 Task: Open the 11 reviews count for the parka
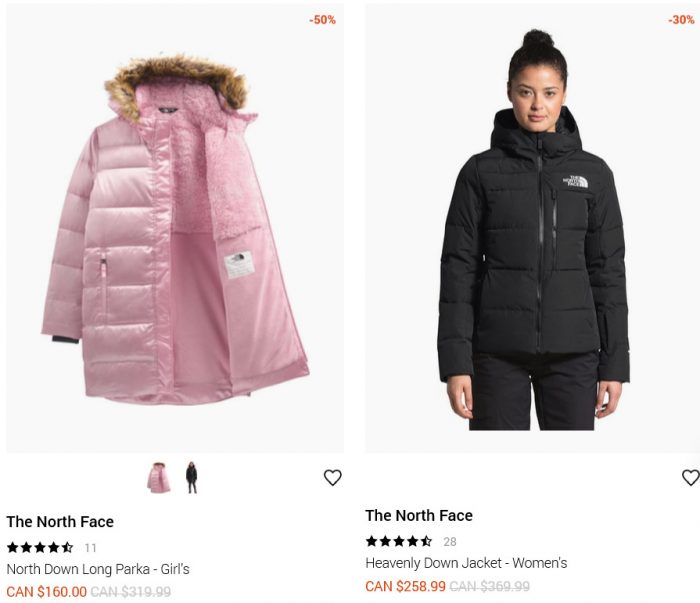[x=91, y=548]
